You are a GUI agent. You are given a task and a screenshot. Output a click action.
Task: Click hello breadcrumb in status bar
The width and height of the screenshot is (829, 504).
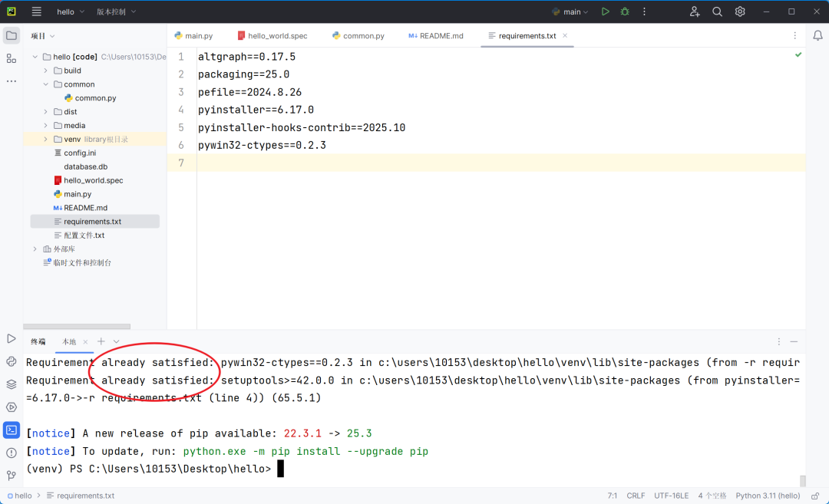19,496
